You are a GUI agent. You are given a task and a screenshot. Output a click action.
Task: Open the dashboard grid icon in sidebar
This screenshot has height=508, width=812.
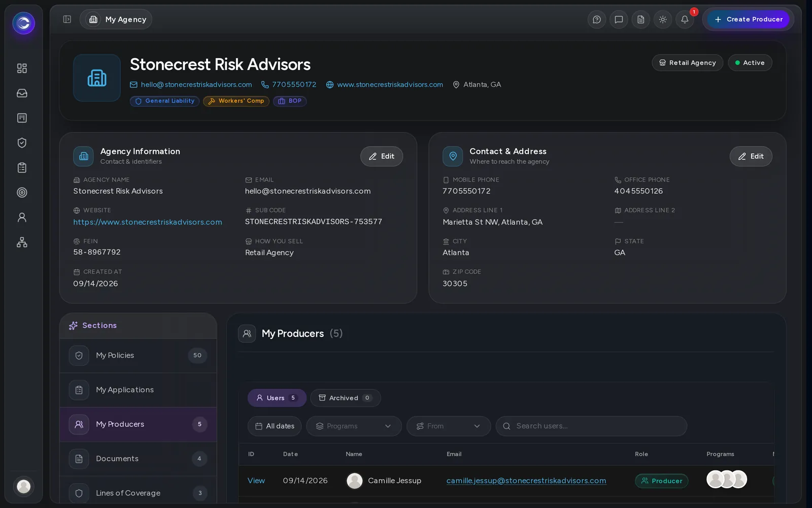pyautogui.click(x=22, y=68)
